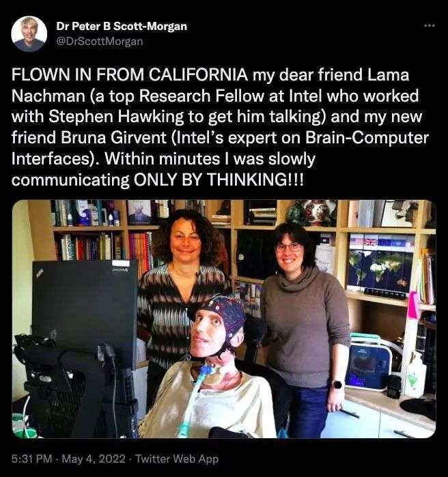448x477 pixels.
Task: Click the world map poster on the shelf
Action: tap(380, 263)
